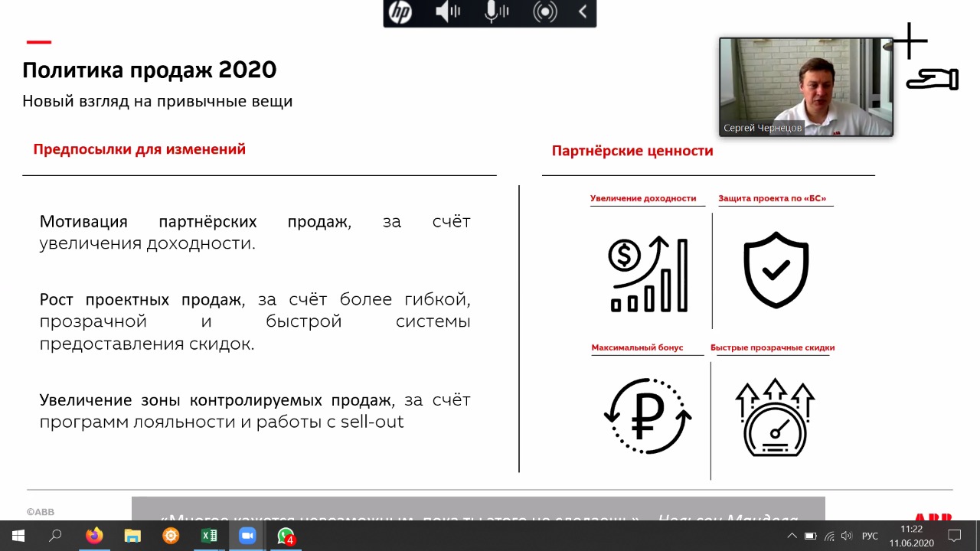Open WhatsApp with 4 unread notifications
The image size is (980, 551).
coord(286,536)
